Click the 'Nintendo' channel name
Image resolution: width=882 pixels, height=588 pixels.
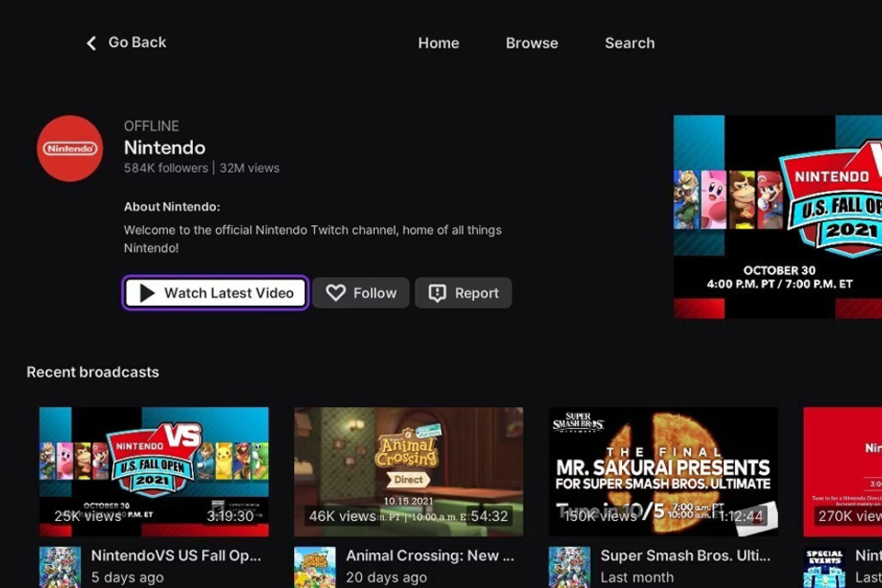(164, 147)
